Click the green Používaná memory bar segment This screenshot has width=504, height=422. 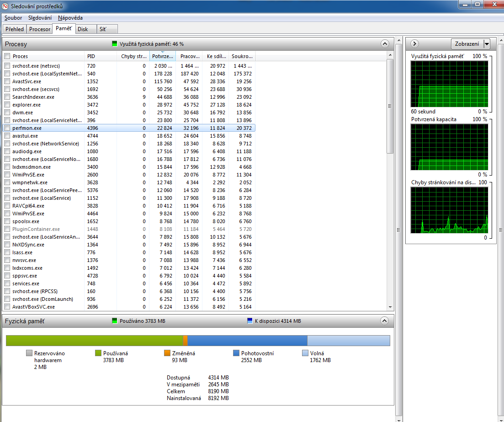[x=94, y=341]
